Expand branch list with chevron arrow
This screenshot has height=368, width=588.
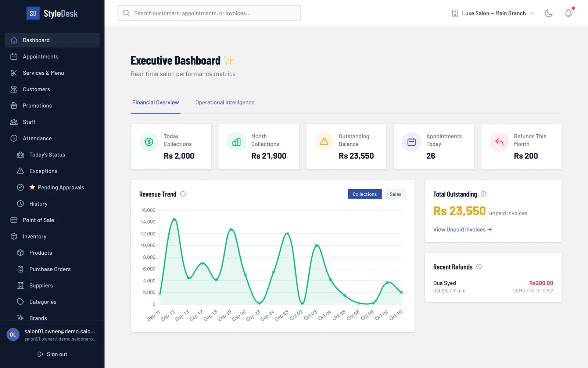coord(533,13)
